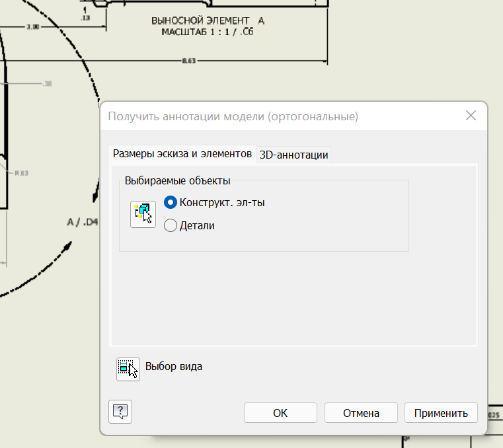Click the 3.00 dimension in the drawing
Image resolution: width=503 pixels, height=448 pixels.
point(33,27)
